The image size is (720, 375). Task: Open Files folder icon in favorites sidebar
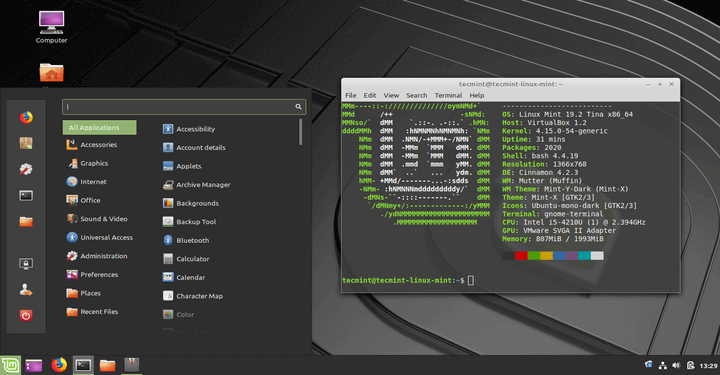(x=26, y=222)
